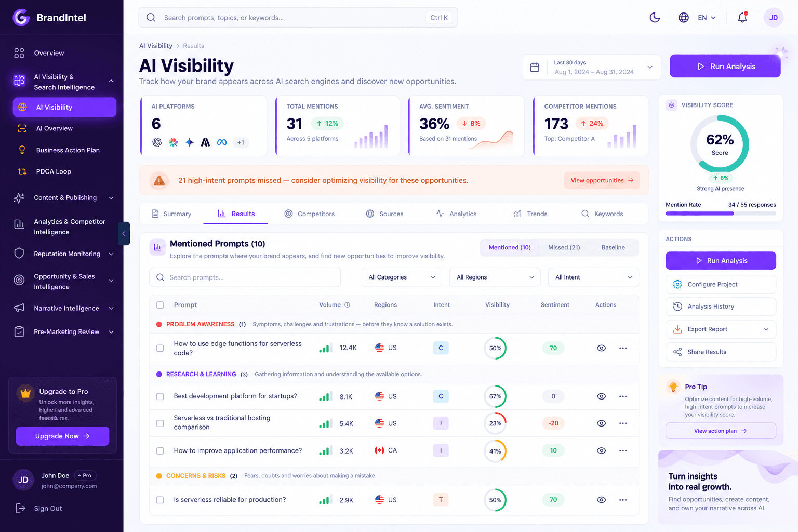This screenshot has width=798, height=532.
Task: View details eye for improve application performance
Action: point(601,450)
